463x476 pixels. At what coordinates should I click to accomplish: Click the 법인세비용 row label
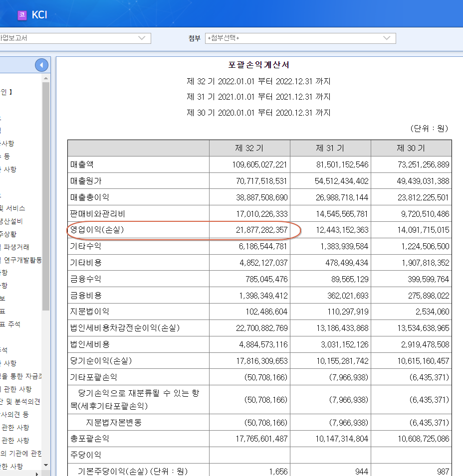[x=90, y=344]
